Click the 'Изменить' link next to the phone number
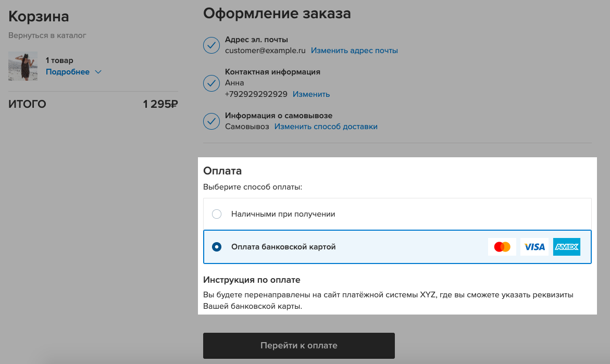The height and width of the screenshot is (364, 610). pos(311,94)
